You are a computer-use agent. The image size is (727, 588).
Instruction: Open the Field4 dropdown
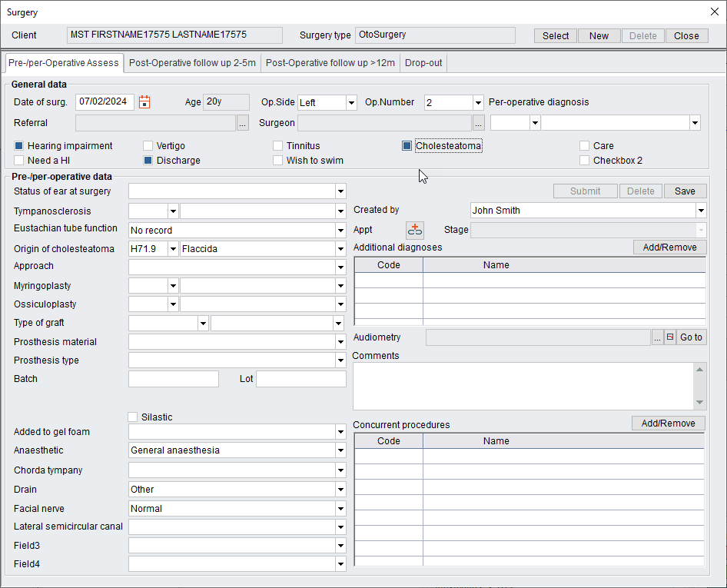coord(340,564)
